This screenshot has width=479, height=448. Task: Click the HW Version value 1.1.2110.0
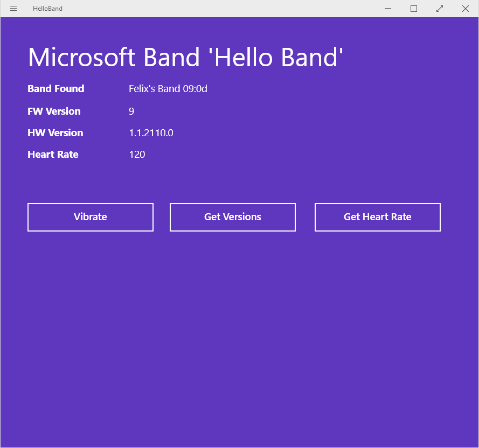coord(151,133)
